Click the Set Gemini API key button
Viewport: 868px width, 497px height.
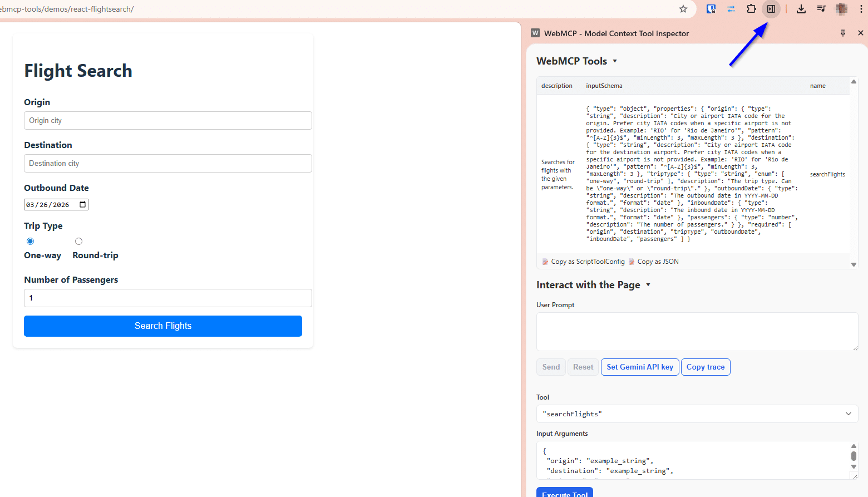[x=640, y=367]
